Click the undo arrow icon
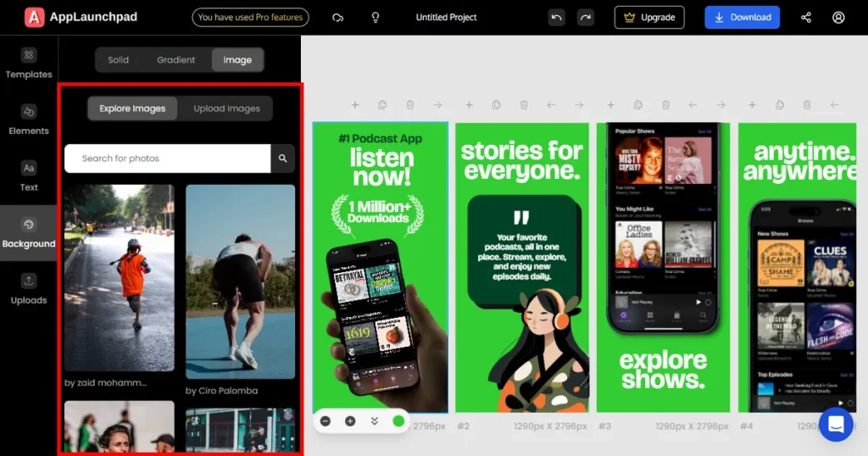This screenshot has width=868, height=456. [x=556, y=17]
